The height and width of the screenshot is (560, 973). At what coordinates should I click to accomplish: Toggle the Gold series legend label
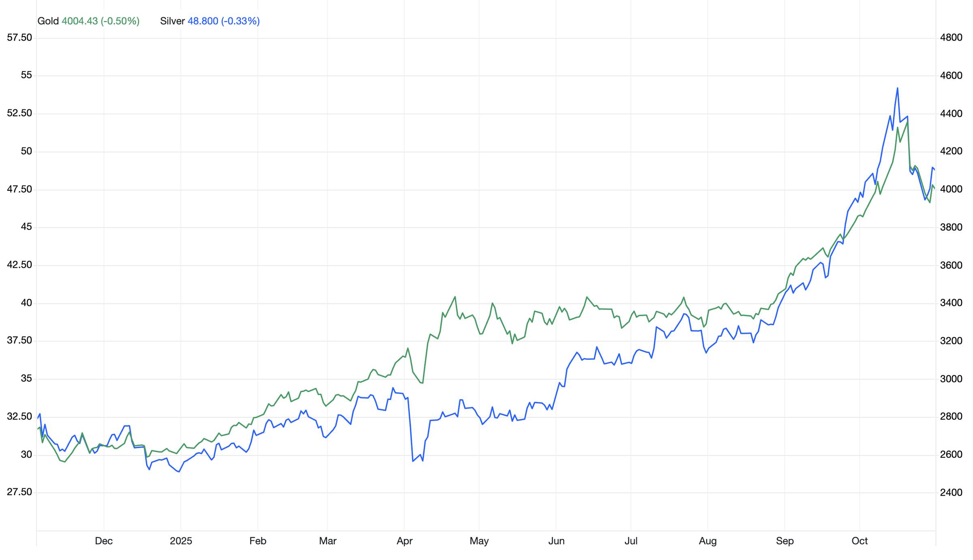(x=48, y=21)
